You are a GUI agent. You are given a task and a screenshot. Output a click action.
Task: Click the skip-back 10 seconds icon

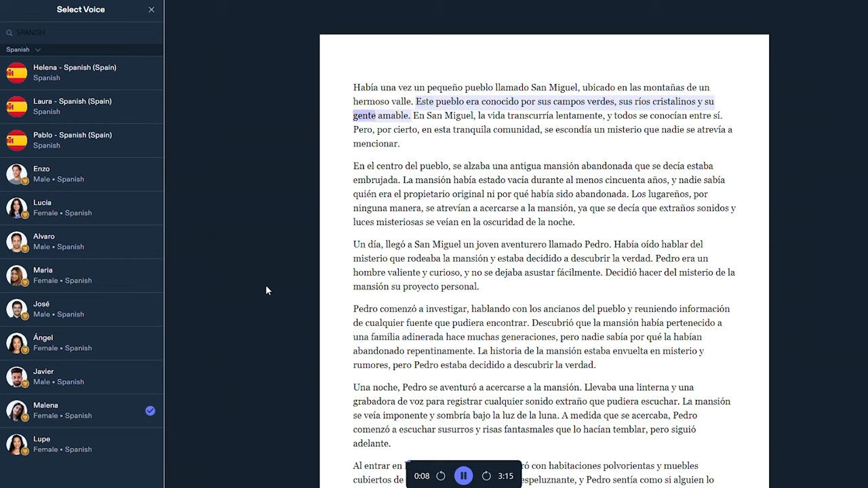click(x=441, y=475)
